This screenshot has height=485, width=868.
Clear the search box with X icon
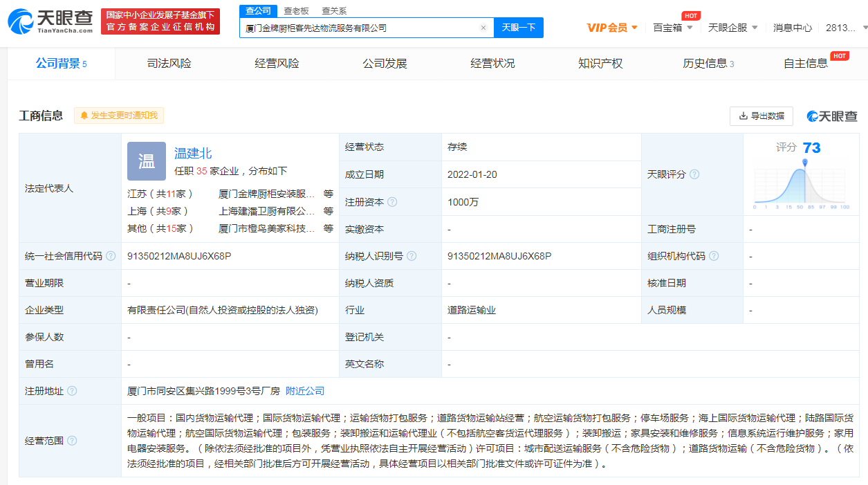(x=483, y=28)
